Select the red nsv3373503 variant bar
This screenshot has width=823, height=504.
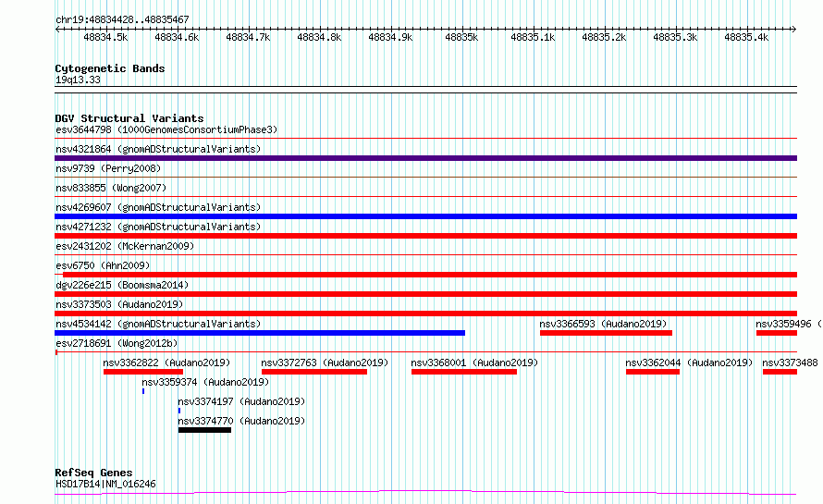click(425, 313)
